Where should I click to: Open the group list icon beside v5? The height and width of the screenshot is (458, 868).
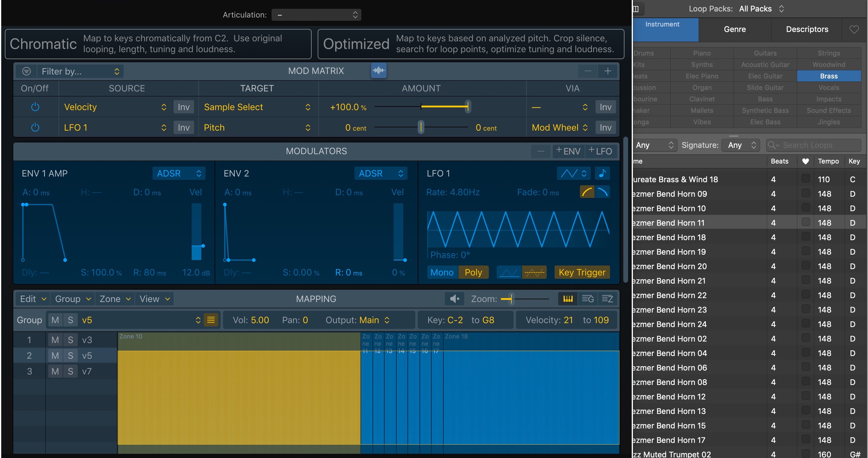point(211,320)
